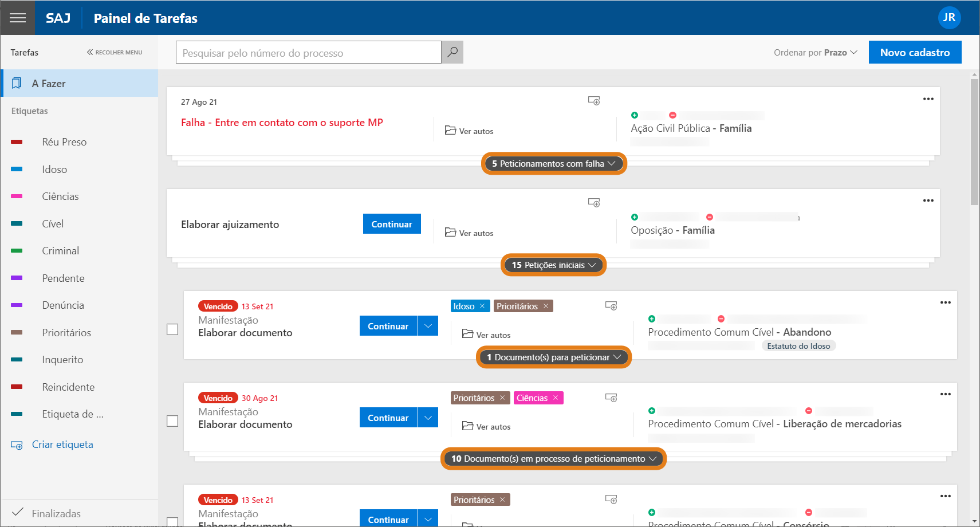Select the checkbox for the 30 Ago 21 task
The image size is (980, 527).
172,421
